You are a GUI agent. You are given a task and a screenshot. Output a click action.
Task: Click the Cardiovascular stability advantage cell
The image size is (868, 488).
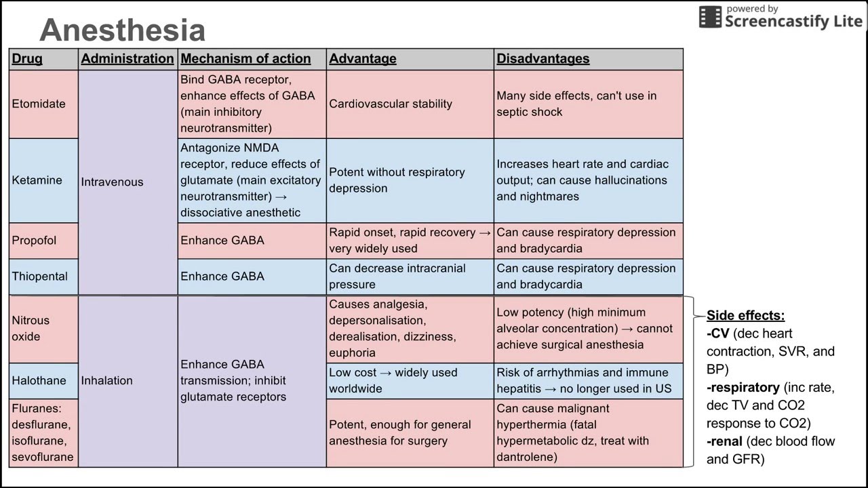(391, 104)
